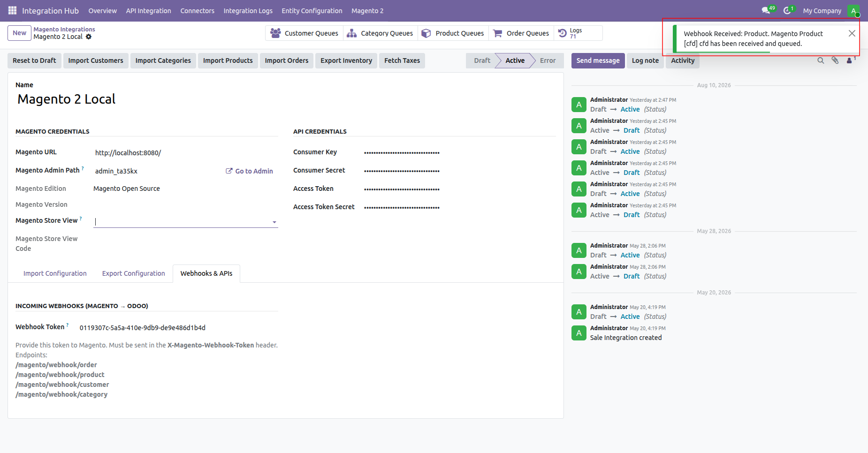Click Reset to Draft button
The image size is (868, 453).
[x=34, y=60]
